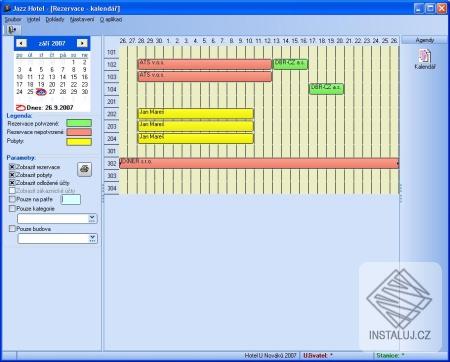Select Jan Mareš stay in room 204
Screen dimensions: 450x362
coord(195,138)
